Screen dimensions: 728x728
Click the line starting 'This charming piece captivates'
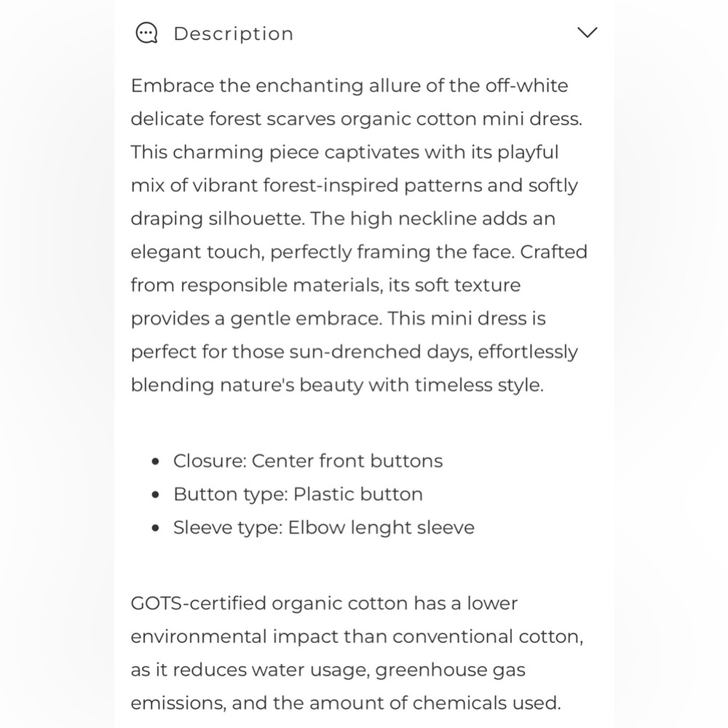[344, 153]
